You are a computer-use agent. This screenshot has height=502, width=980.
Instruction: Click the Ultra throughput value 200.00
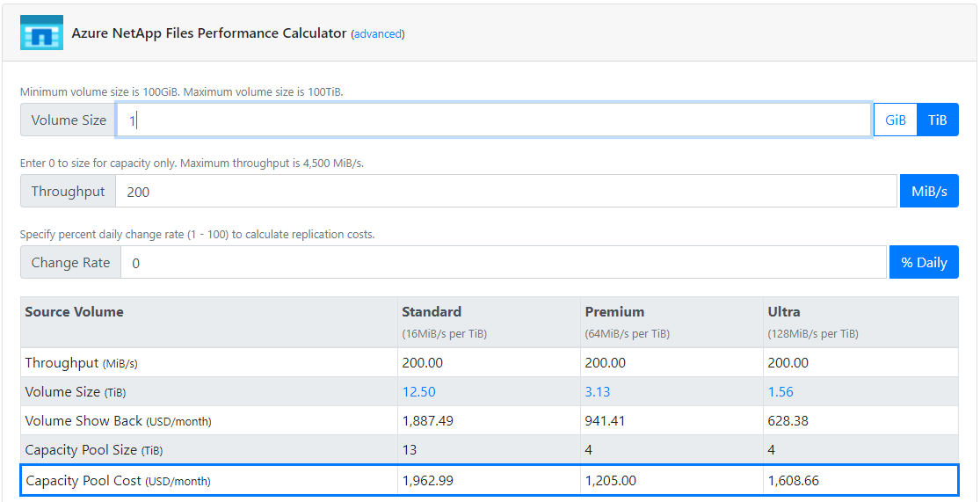click(x=788, y=363)
